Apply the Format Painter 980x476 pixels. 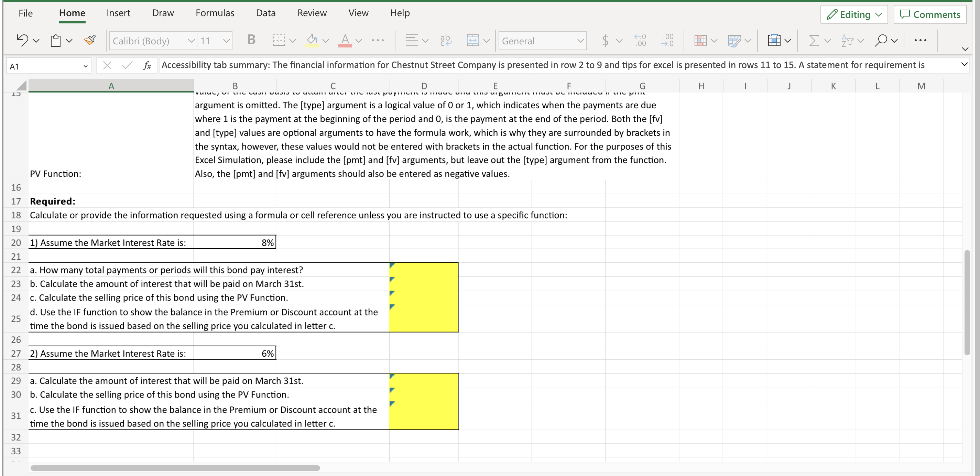tap(90, 40)
